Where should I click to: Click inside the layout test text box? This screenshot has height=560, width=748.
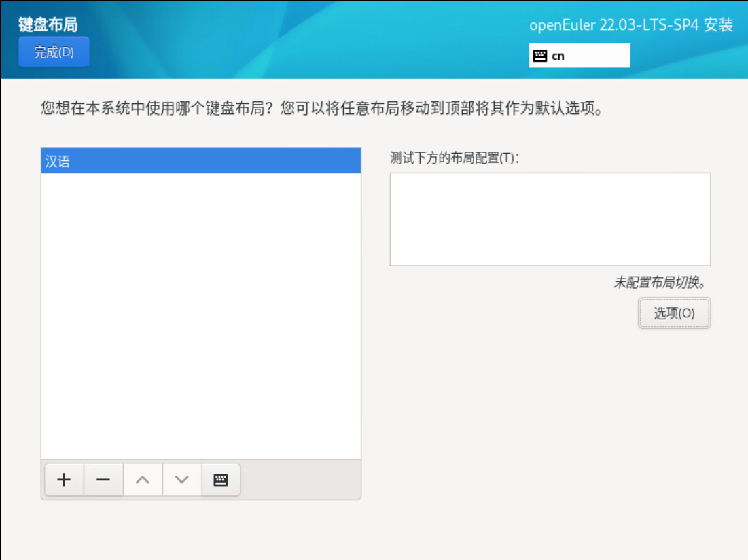[x=550, y=219]
